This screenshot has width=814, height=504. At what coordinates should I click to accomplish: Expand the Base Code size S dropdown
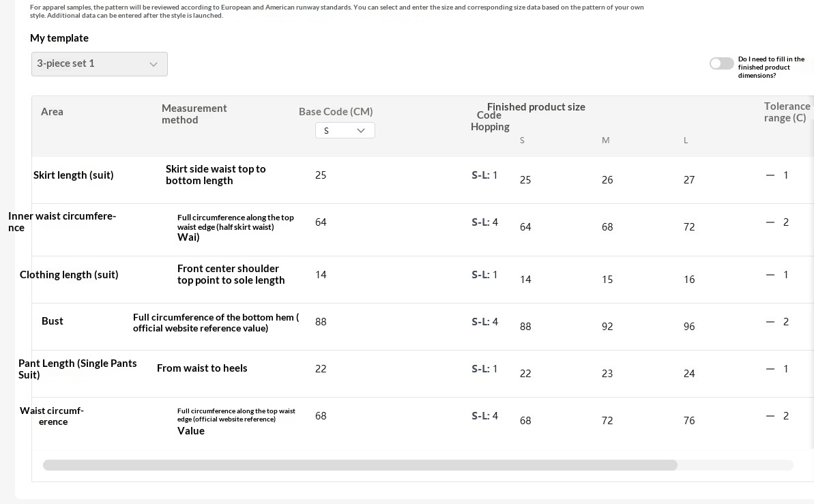(x=345, y=130)
